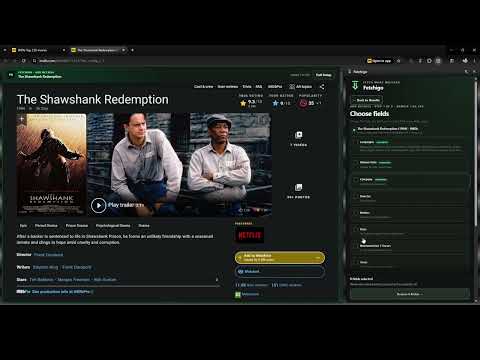Click the Period Drama genre chip
The width and height of the screenshot is (480, 360).
coord(46,226)
